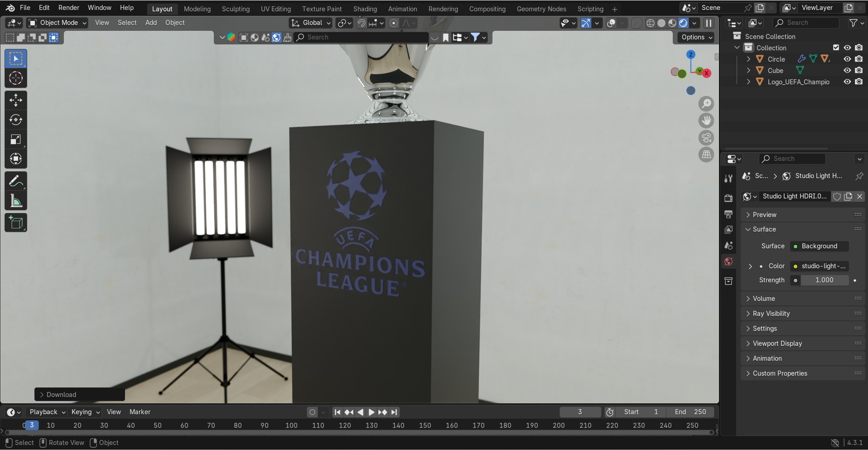Open the Output properties tab
The image size is (868, 450).
tap(728, 214)
